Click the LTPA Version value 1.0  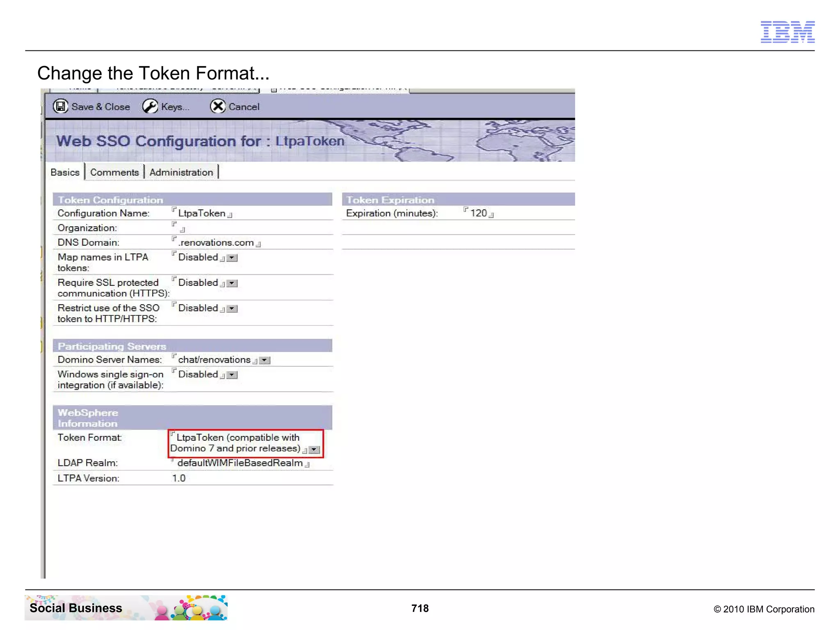[x=179, y=478]
